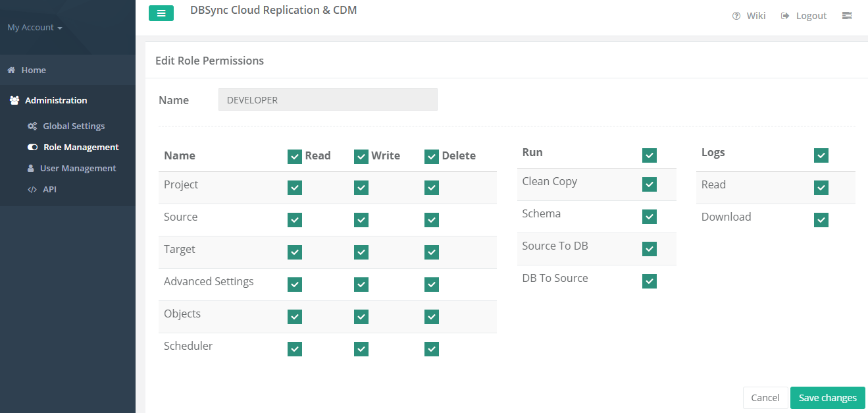The image size is (868, 413).
Task: Collapse the Administration menu section
Action: pos(56,101)
